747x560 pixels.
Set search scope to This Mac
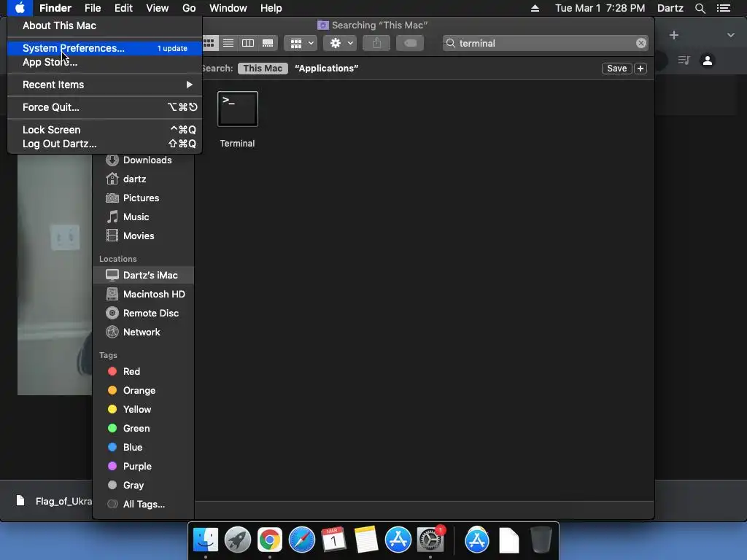click(263, 69)
